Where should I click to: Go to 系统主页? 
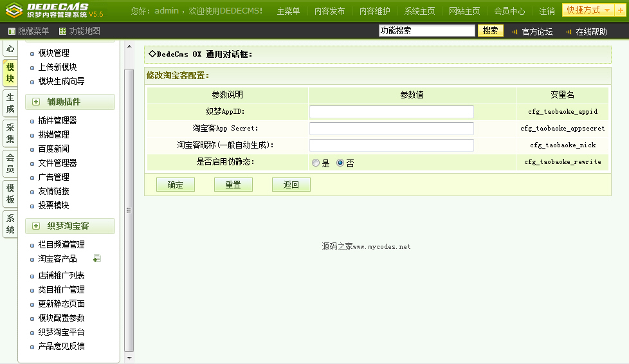click(x=419, y=11)
